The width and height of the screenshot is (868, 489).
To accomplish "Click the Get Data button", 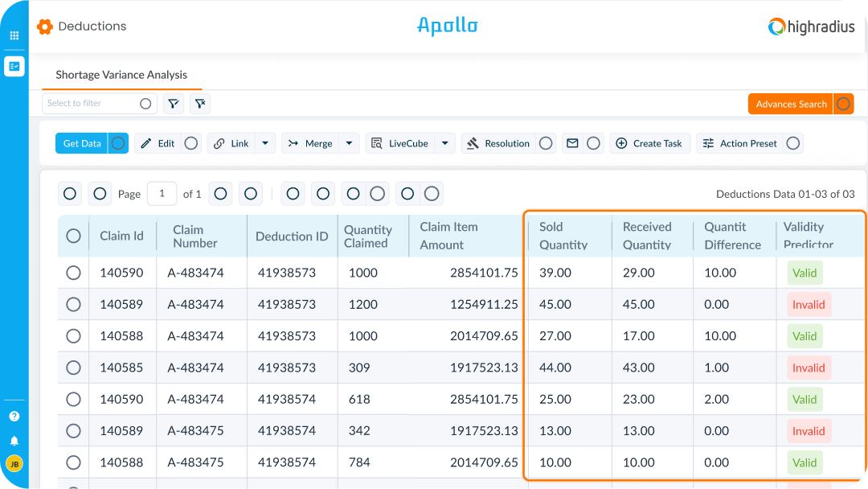I will pos(82,143).
